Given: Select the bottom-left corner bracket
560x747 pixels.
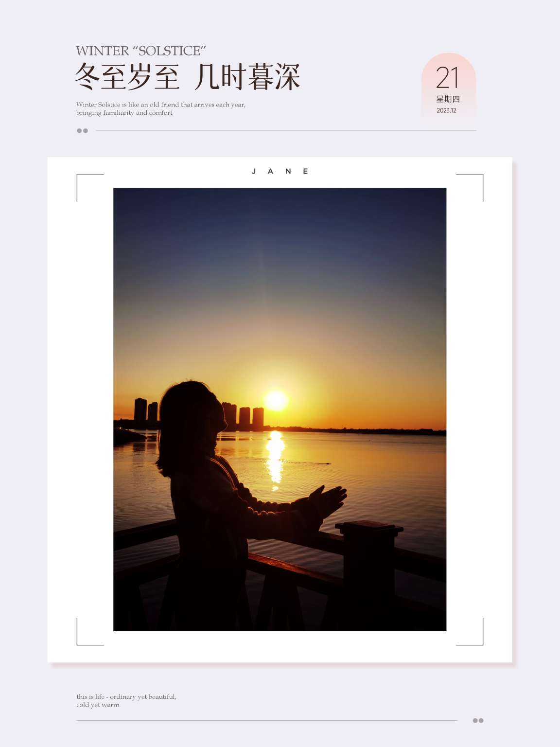Looking at the screenshot, I should [90, 632].
